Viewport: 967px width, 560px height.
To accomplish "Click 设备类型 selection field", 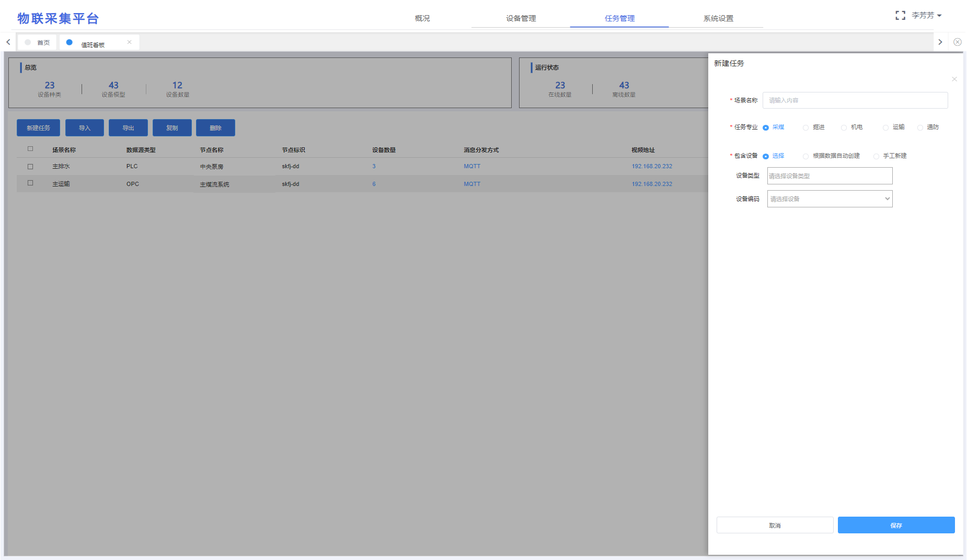I will pyautogui.click(x=830, y=176).
